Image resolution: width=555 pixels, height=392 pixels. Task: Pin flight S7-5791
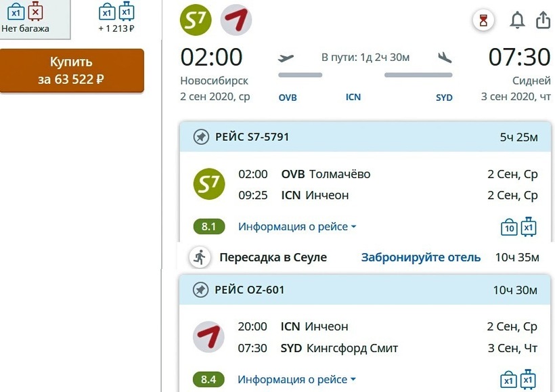(x=200, y=137)
